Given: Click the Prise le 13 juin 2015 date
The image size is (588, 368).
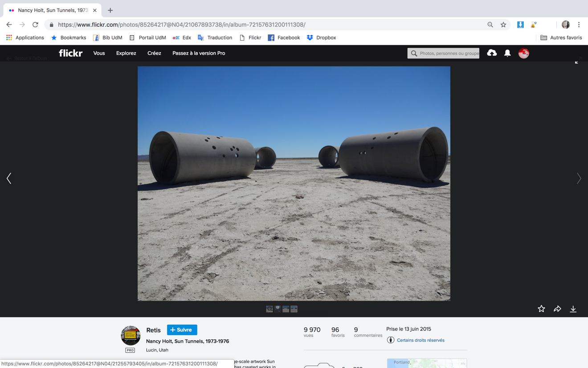Looking at the screenshot, I should (408, 329).
